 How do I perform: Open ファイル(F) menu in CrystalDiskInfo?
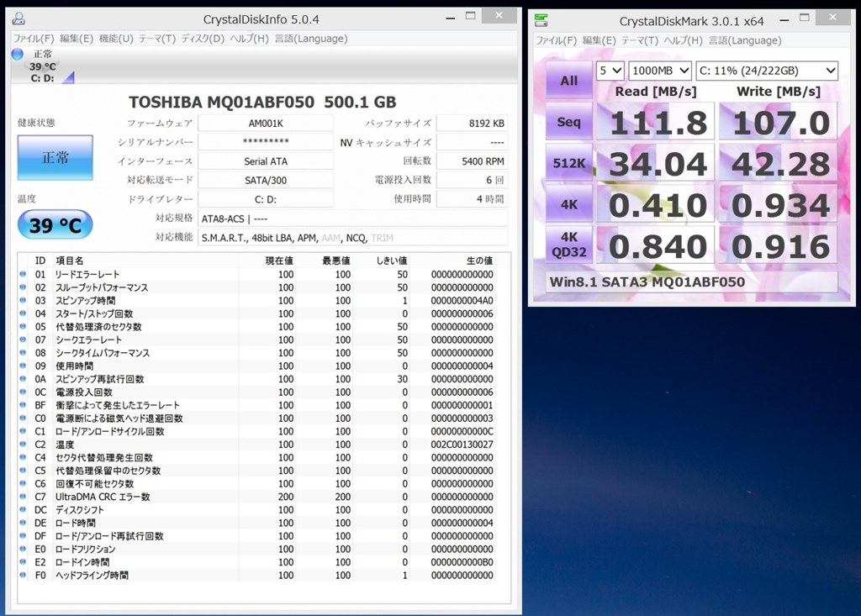pyautogui.click(x=34, y=39)
